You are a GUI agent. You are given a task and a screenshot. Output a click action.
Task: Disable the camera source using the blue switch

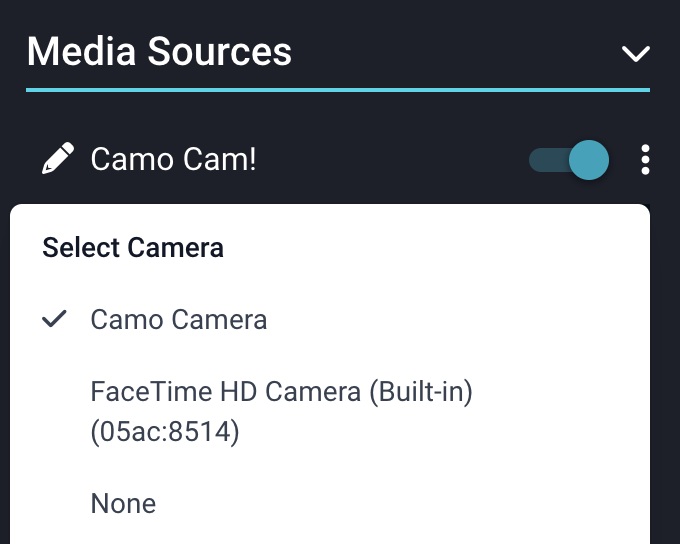569,159
